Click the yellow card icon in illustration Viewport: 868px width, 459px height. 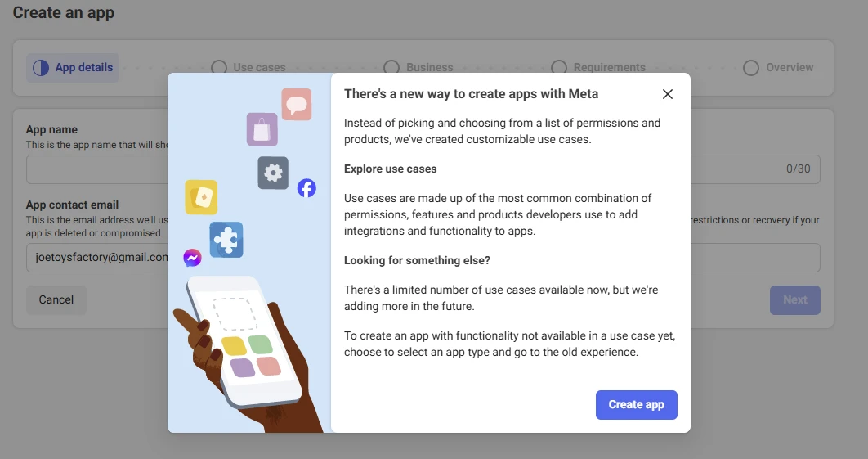[202, 197]
